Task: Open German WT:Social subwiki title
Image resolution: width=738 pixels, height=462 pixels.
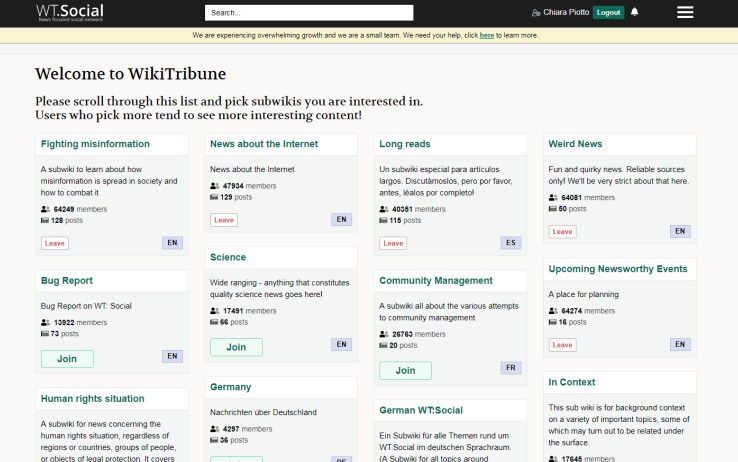Action: coord(421,410)
